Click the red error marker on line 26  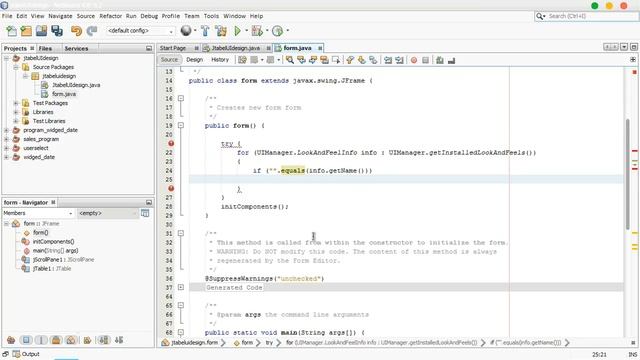coord(171,188)
